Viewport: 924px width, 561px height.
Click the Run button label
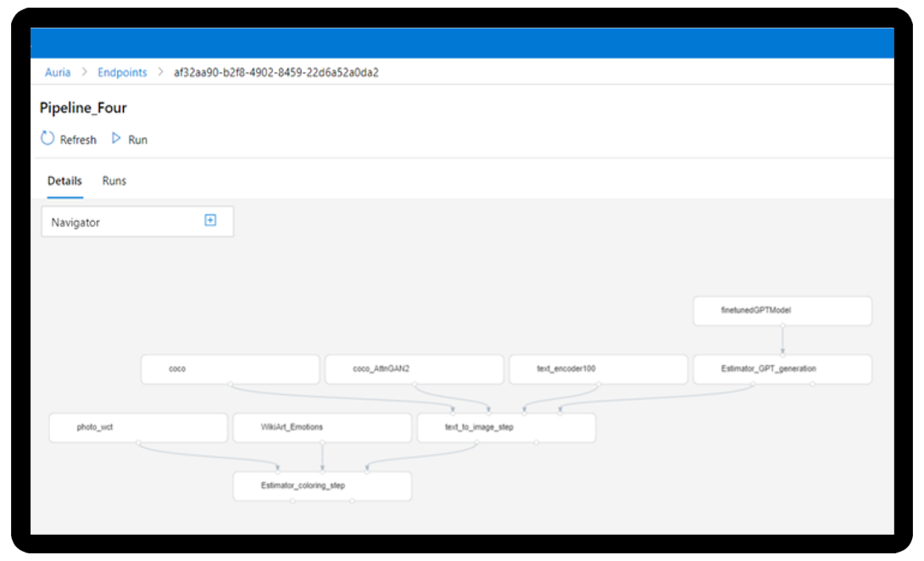(x=137, y=140)
